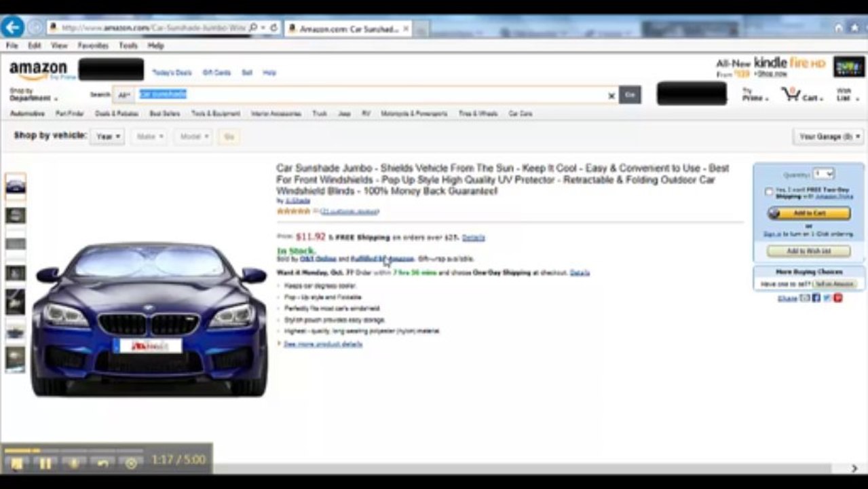This screenshot has width=868, height=489.
Task: Select the first product thumbnail
Action: [15, 185]
